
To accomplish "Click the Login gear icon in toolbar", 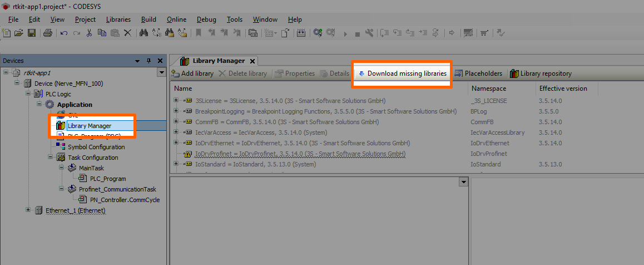I will point(318,33).
